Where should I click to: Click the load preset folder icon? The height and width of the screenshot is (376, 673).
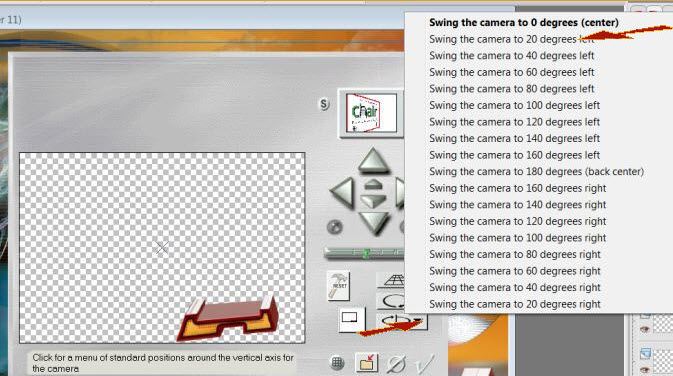(366, 363)
